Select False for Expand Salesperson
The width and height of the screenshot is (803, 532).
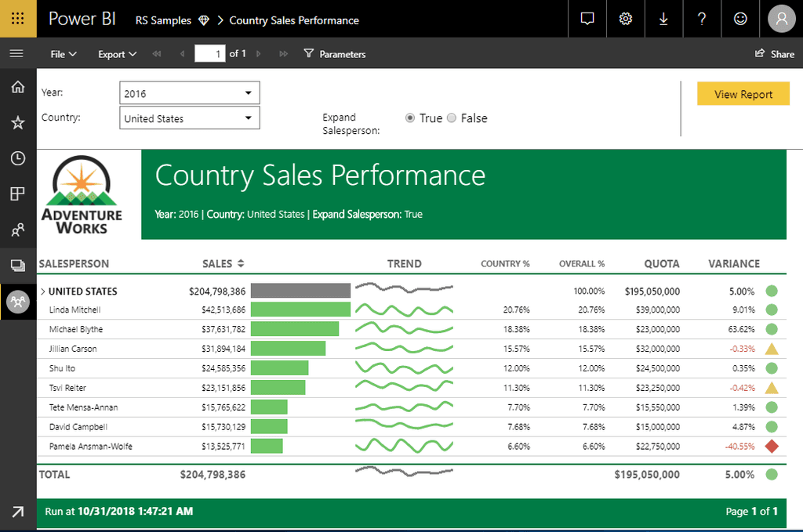(452, 118)
